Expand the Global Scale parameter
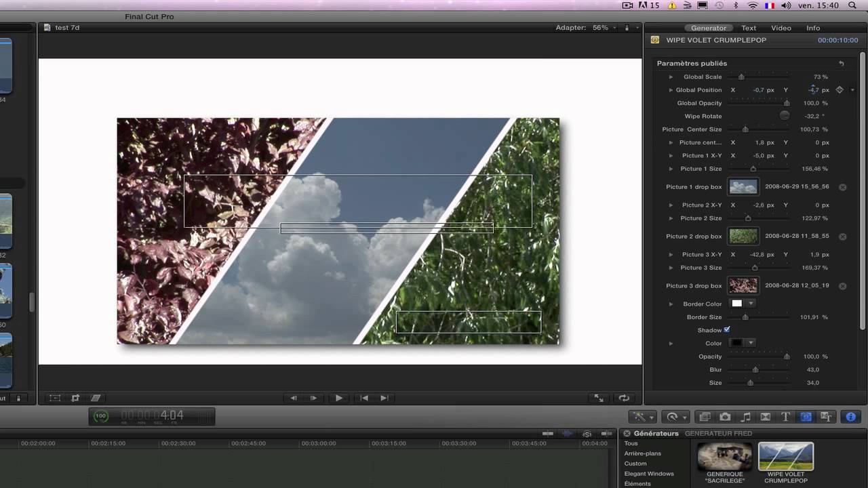Image resolution: width=868 pixels, height=488 pixels. [x=671, y=77]
